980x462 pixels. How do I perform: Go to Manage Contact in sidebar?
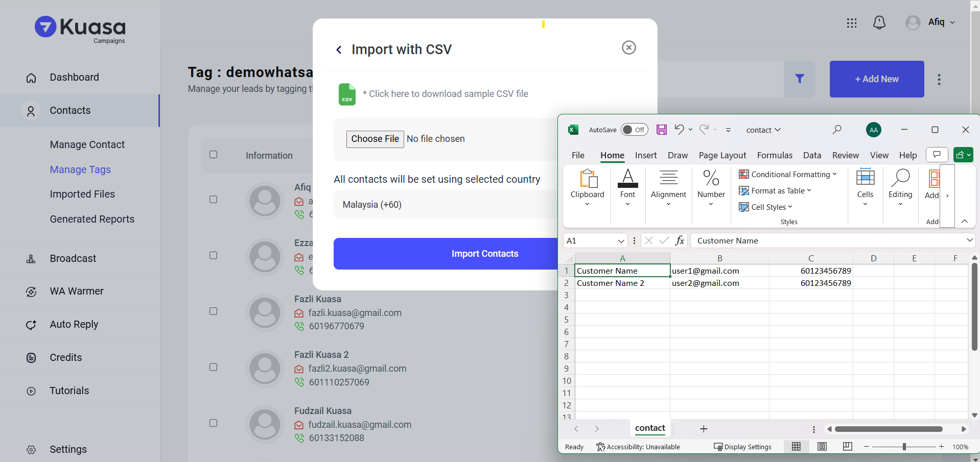tap(87, 144)
